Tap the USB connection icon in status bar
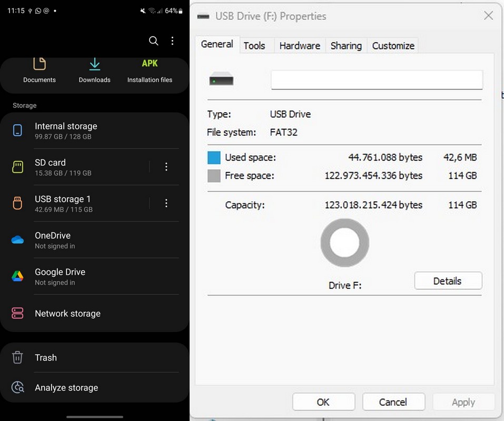 pos(30,11)
